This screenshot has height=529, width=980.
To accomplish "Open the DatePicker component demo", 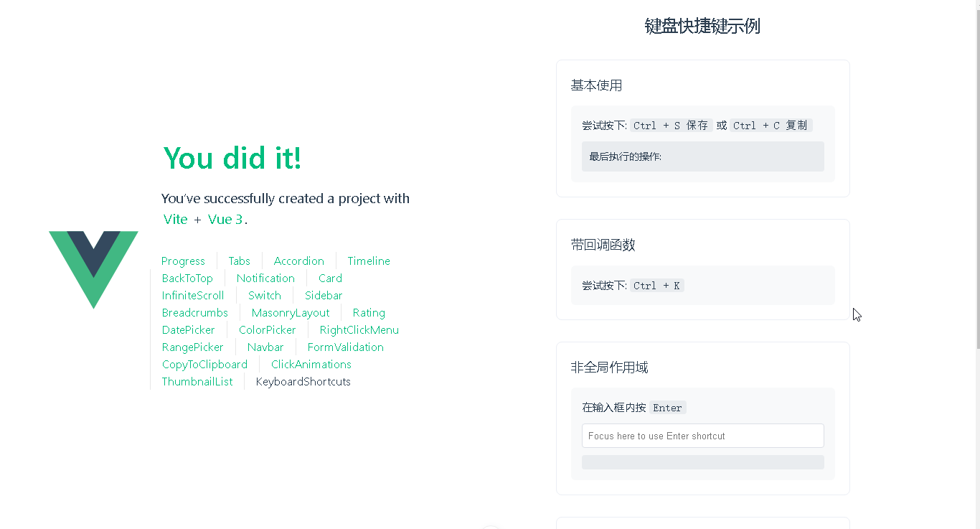I will (188, 329).
